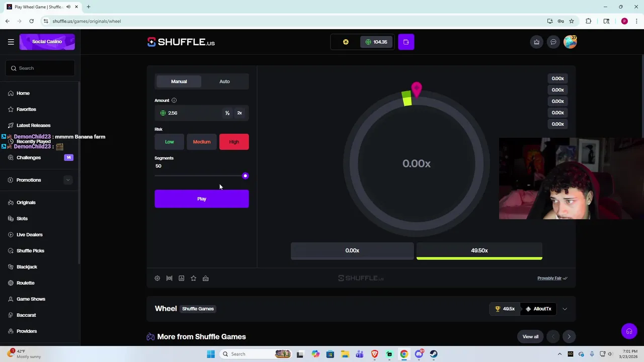The width and height of the screenshot is (644, 362).
Task: Open the hamburger sidebar menu
Action: (x=11, y=42)
